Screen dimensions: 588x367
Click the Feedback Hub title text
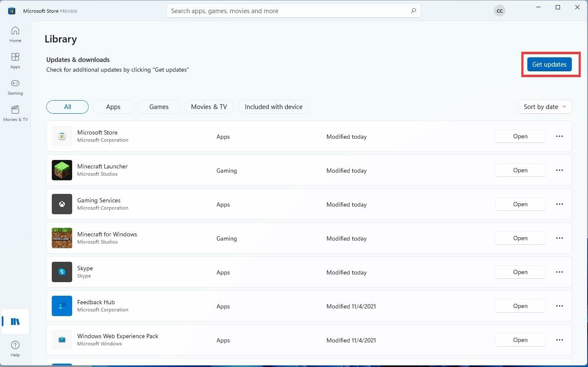(x=96, y=302)
